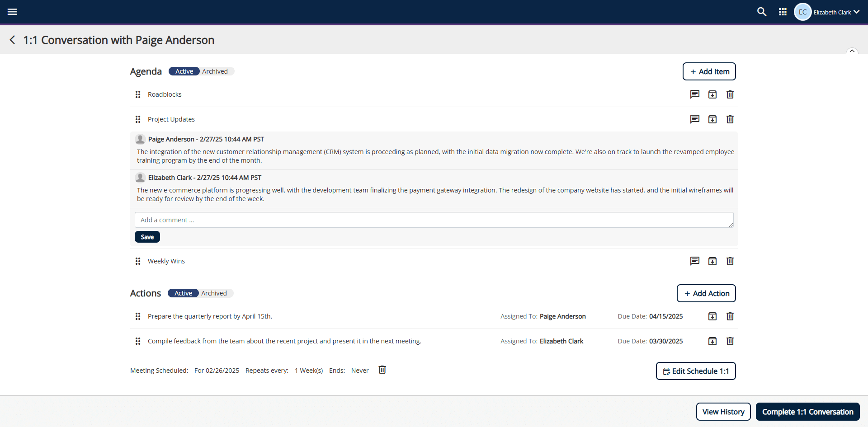Click Edit Schedule 1:1 button

tap(696, 371)
